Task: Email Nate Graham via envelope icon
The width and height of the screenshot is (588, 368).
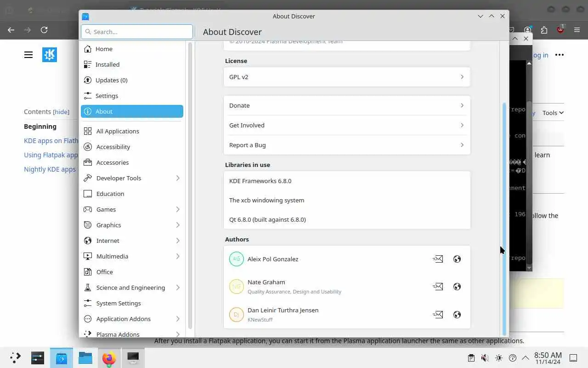Action: click(x=438, y=287)
